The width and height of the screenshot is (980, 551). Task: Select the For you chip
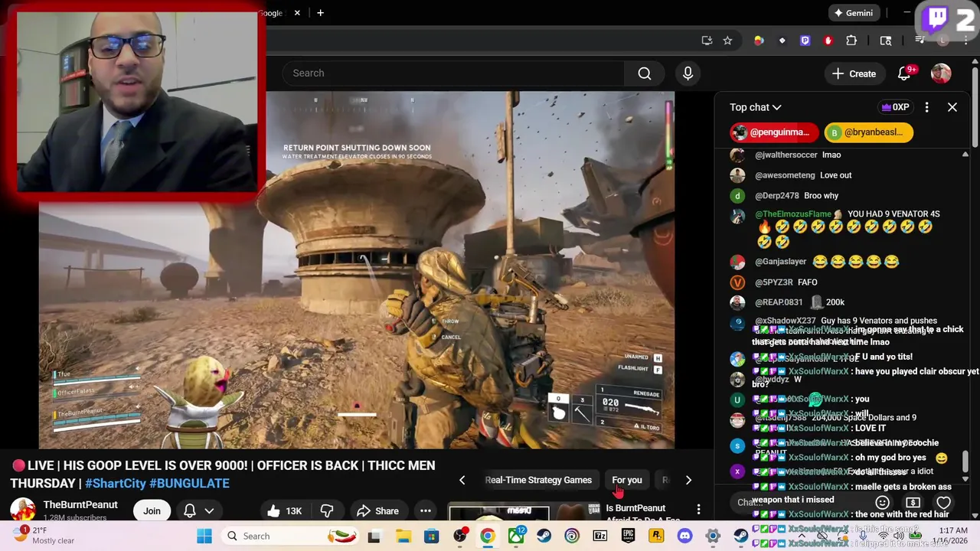(x=627, y=481)
